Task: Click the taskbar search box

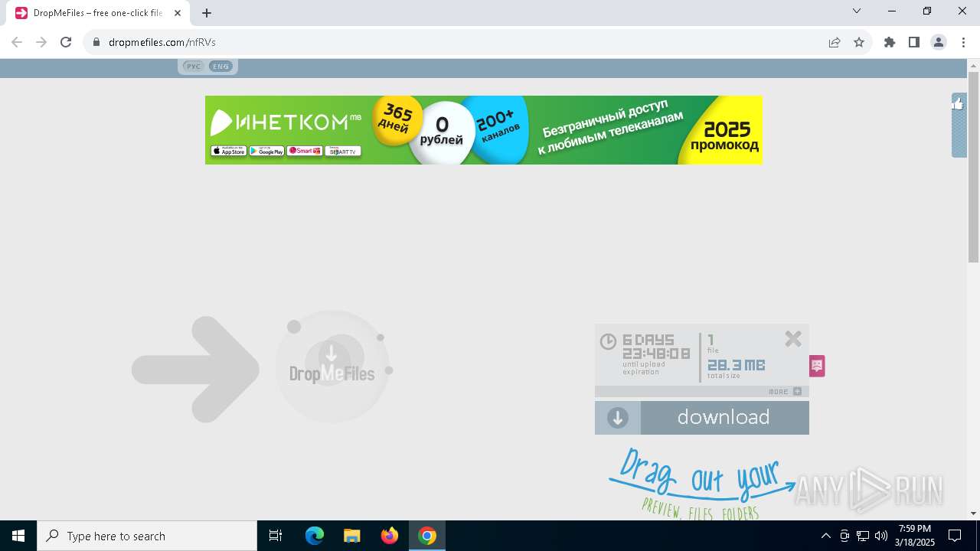Action: [x=147, y=536]
